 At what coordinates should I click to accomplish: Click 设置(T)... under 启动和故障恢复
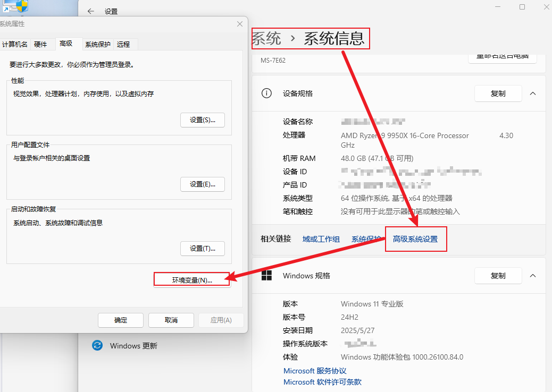tap(203, 249)
